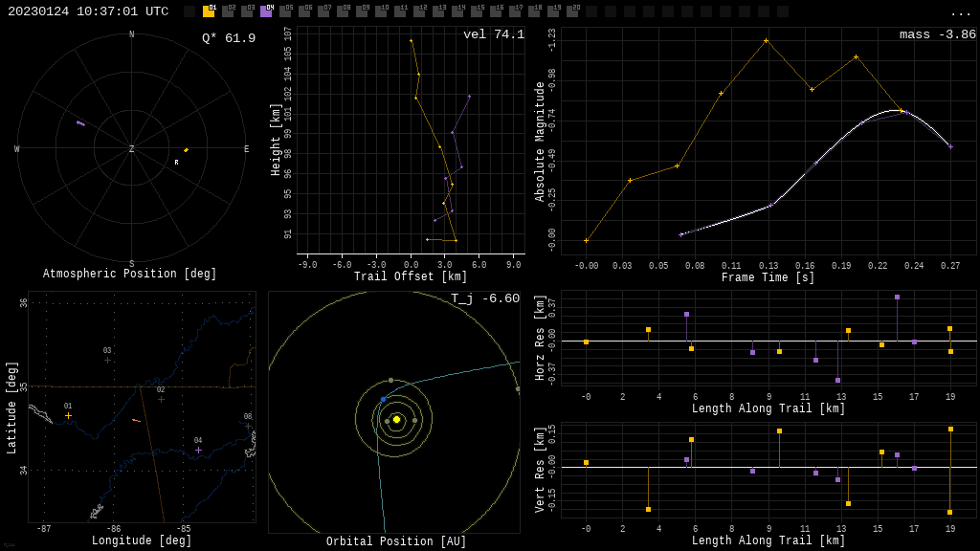Click the orange meteor ground track on map
Screen dimensions: 980x551
pos(136,421)
